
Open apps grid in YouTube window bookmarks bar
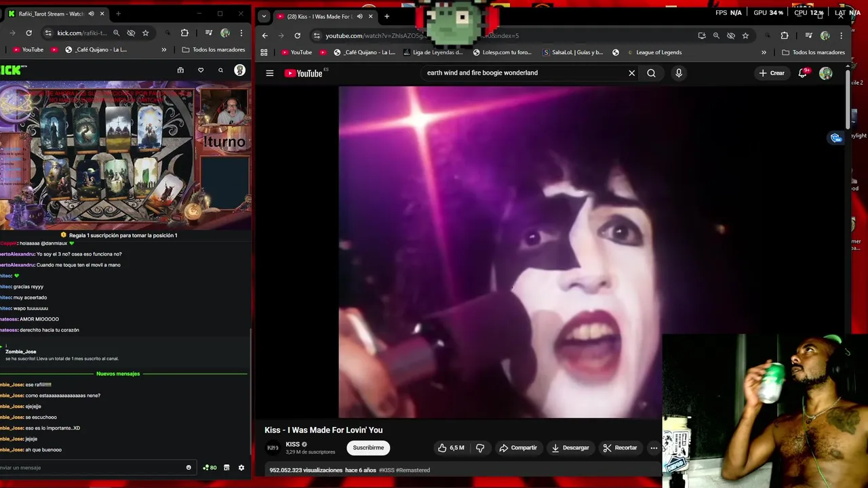[x=264, y=52]
